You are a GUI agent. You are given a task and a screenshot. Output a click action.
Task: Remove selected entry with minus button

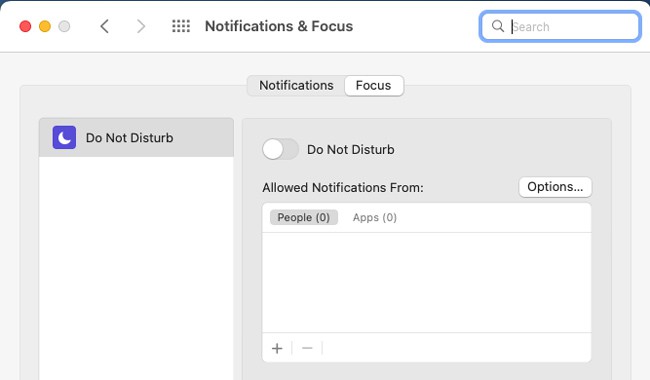pos(307,348)
